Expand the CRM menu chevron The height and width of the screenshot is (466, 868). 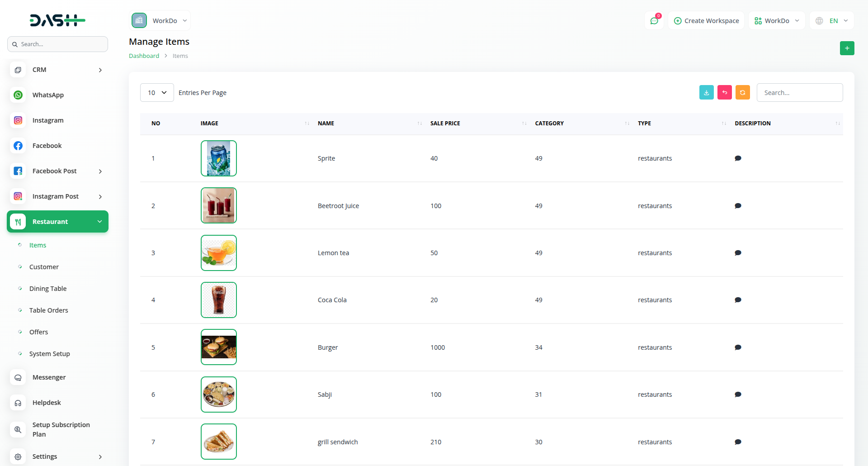point(100,70)
